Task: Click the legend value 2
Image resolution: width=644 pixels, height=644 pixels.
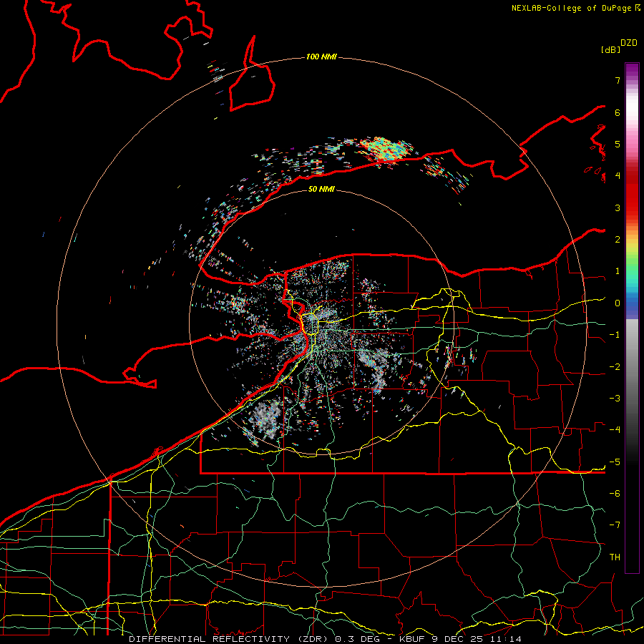Action: (618, 240)
